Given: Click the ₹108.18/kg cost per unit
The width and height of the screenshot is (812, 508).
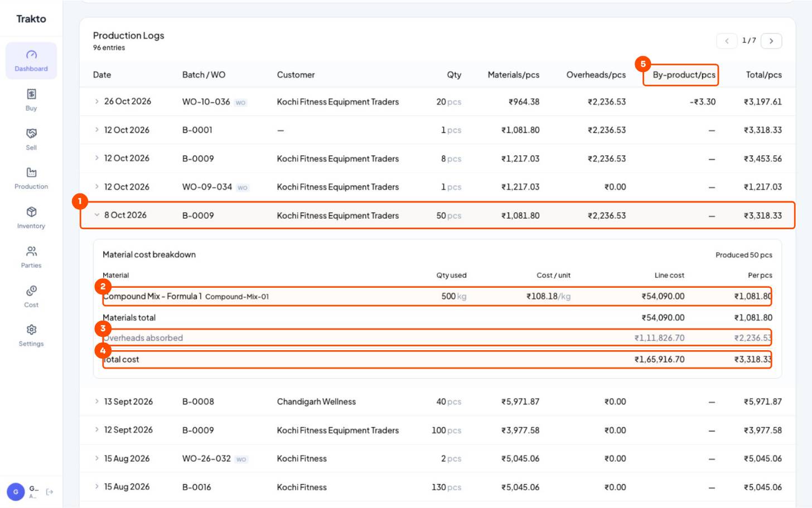Looking at the screenshot, I should (x=548, y=297).
